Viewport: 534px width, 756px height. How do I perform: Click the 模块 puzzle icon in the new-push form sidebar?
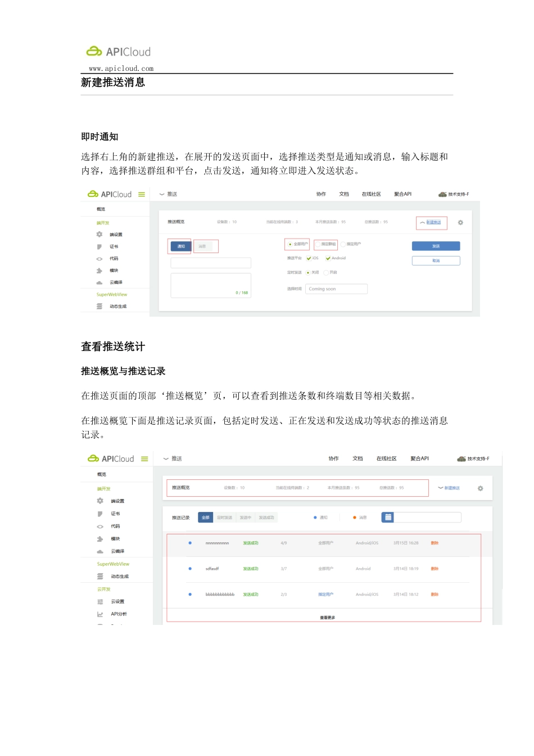pyautogui.click(x=99, y=271)
